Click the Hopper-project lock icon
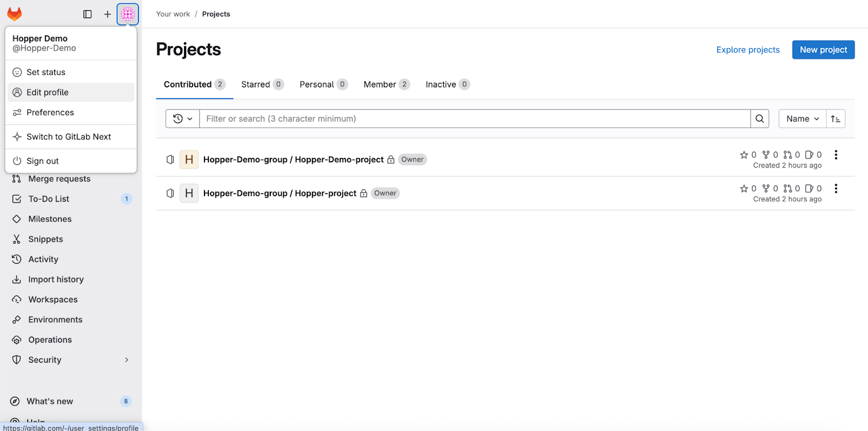 click(363, 193)
